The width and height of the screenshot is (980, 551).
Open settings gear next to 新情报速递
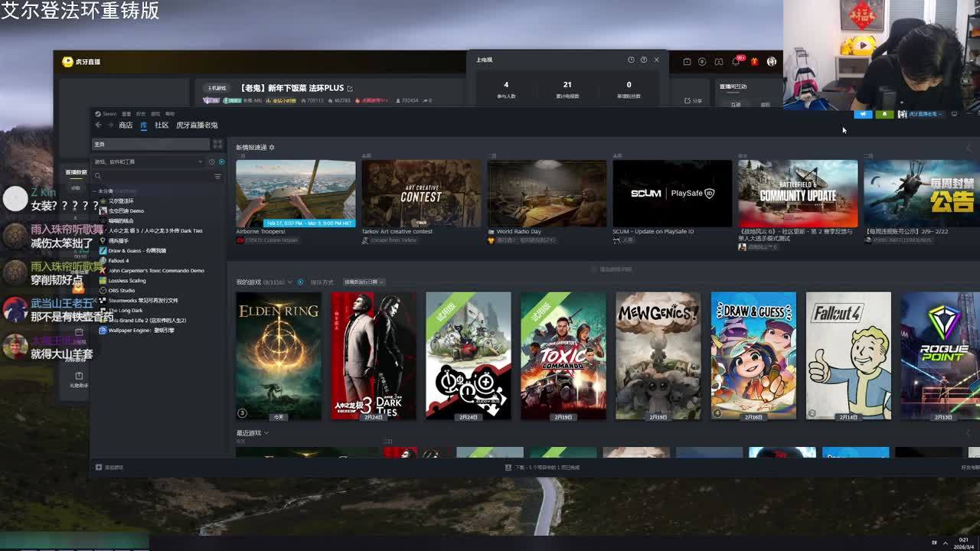coord(272,147)
